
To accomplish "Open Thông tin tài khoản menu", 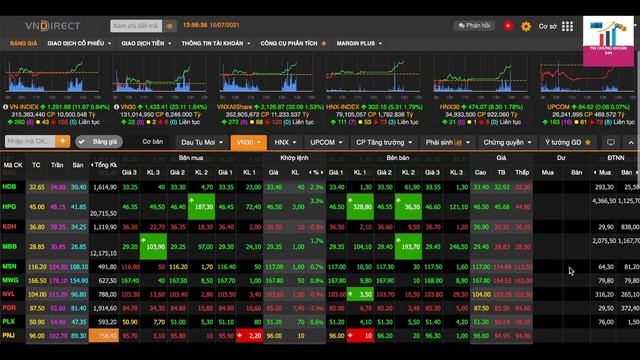I will (x=216, y=43).
